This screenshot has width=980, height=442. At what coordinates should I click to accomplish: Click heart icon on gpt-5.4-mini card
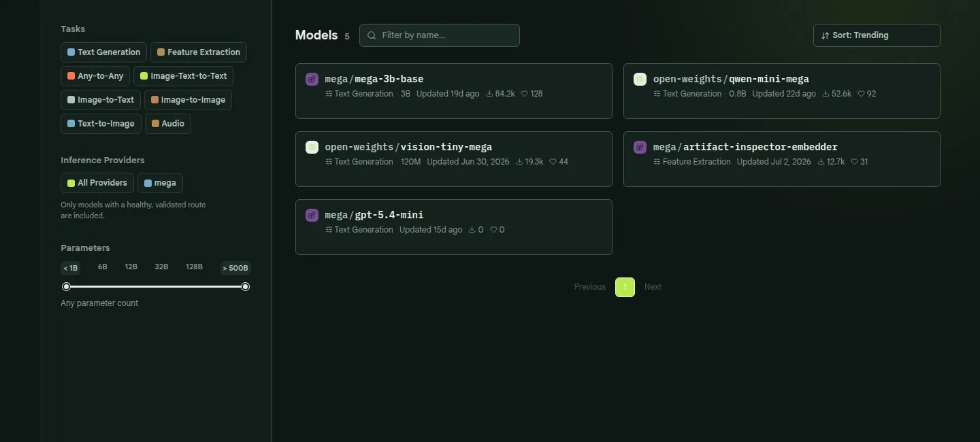(493, 230)
